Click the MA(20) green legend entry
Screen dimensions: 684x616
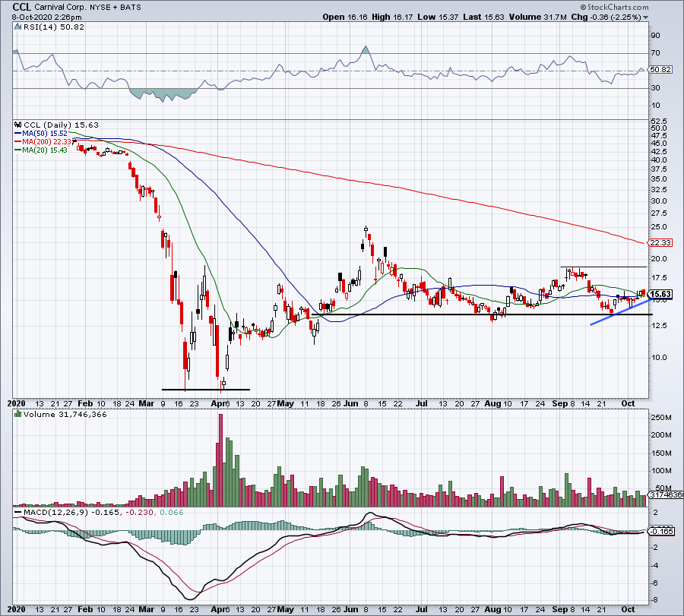click(x=41, y=150)
